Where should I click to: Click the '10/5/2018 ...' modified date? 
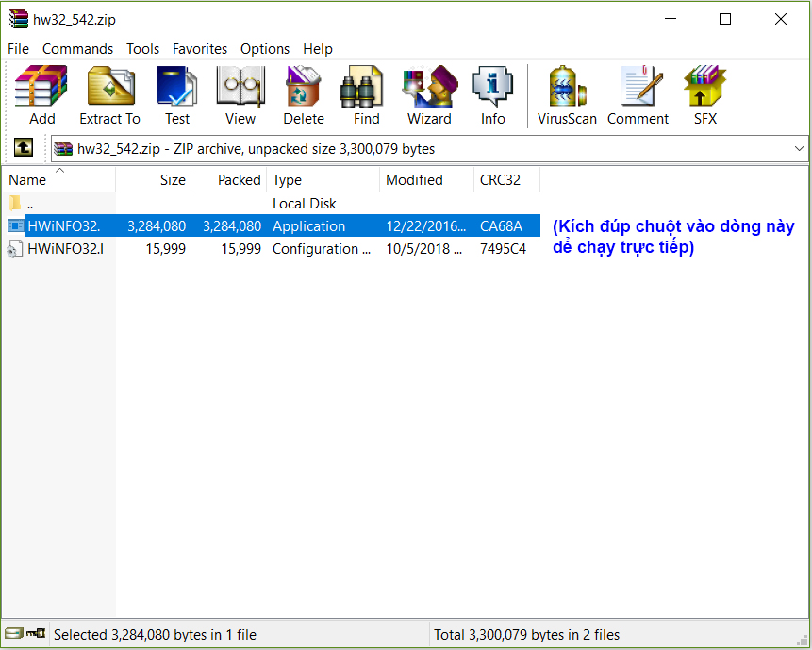point(424,249)
